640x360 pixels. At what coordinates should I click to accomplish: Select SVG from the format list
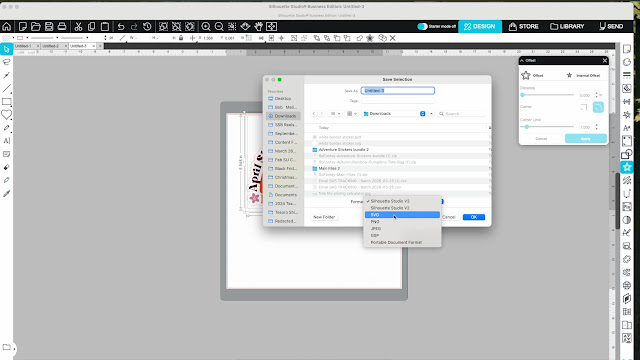point(402,215)
